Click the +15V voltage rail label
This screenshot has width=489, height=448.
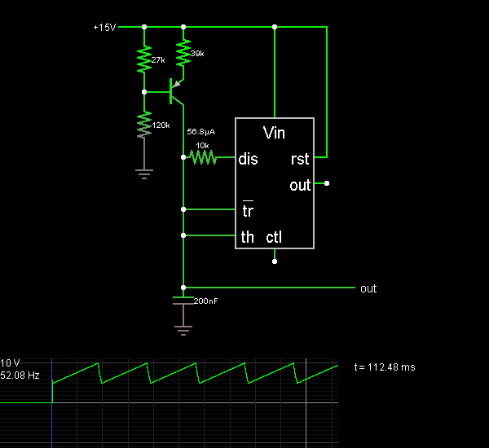pos(104,28)
